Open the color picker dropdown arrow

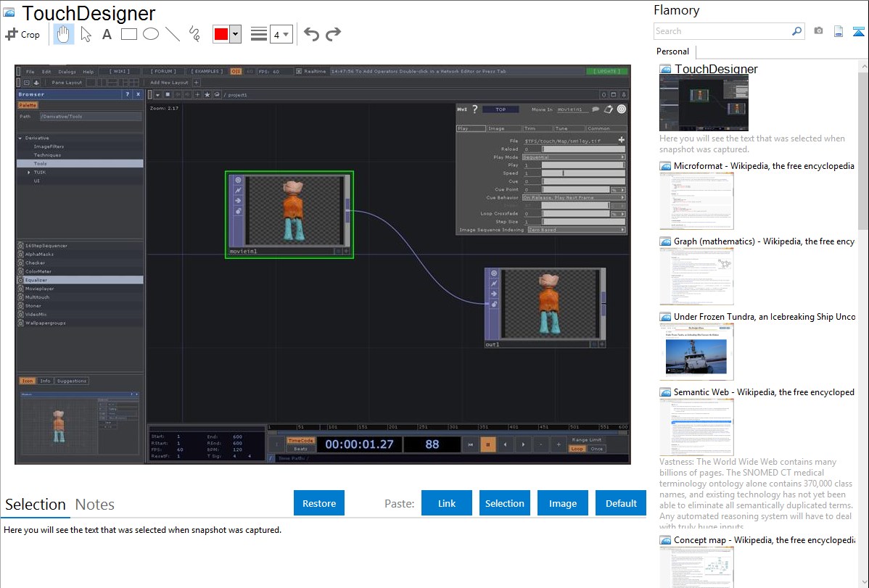[235, 34]
